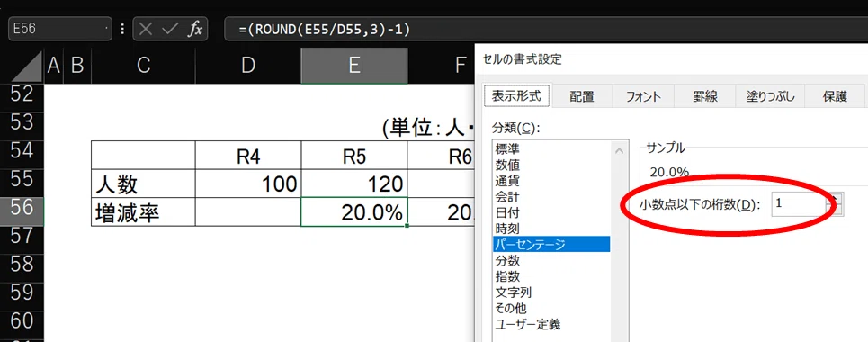Viewport: 868px width, 342px height.
Task: Select パーセンテージ in the category list
Action: click(551, 244)
